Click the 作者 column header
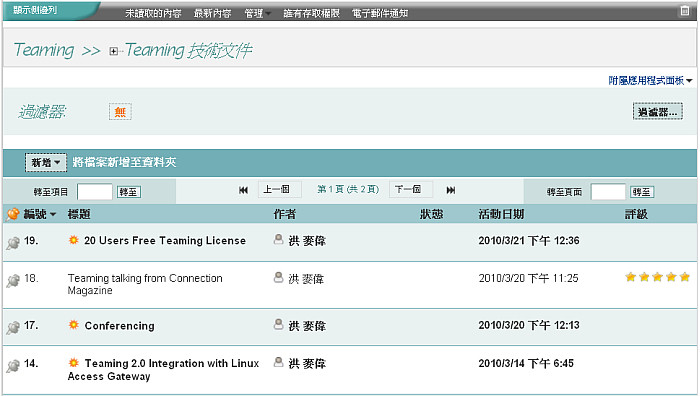 pos(285,214)
